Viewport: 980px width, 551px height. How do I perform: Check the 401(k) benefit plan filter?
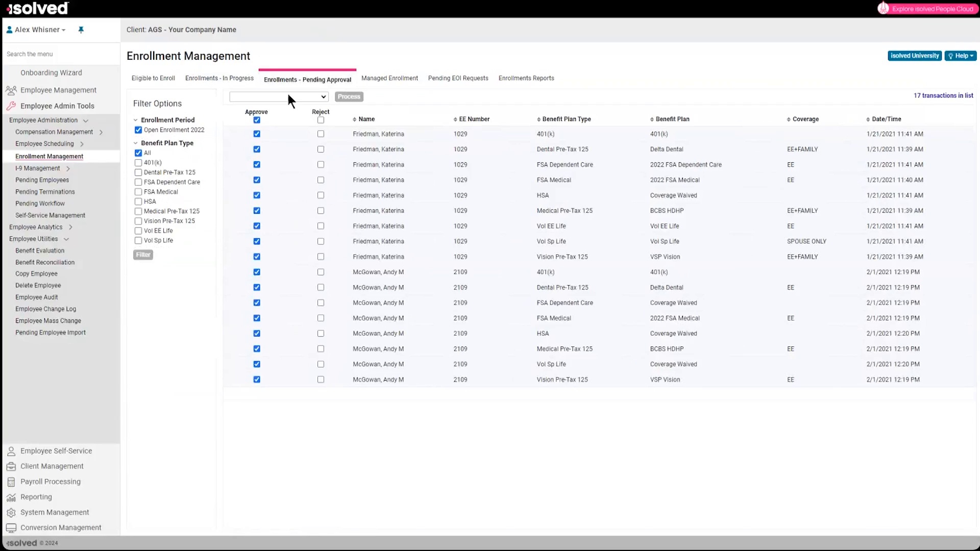click(x=138, y=163)
